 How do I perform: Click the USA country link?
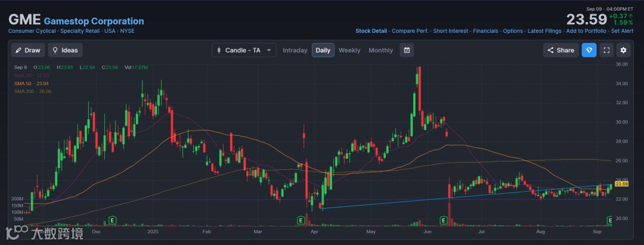click(110, 31)
